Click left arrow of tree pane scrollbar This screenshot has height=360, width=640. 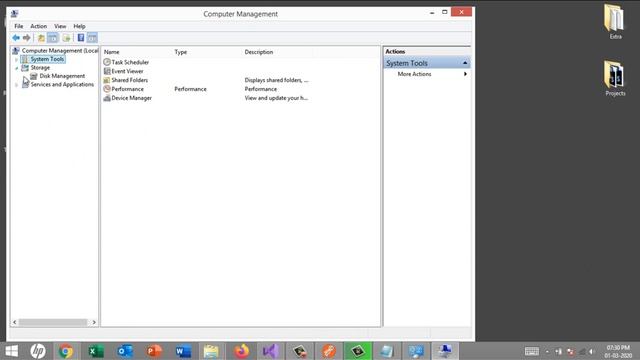click(15, 322)
